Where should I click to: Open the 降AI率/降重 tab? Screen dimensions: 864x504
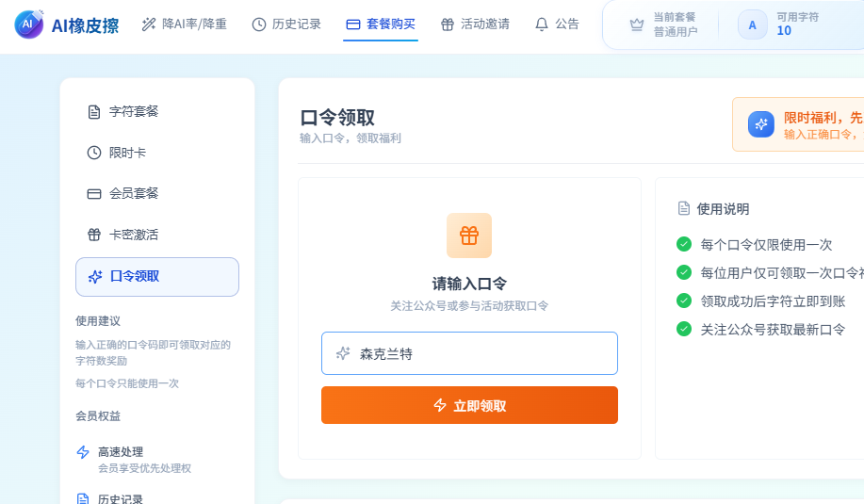[x=184, y=24]
